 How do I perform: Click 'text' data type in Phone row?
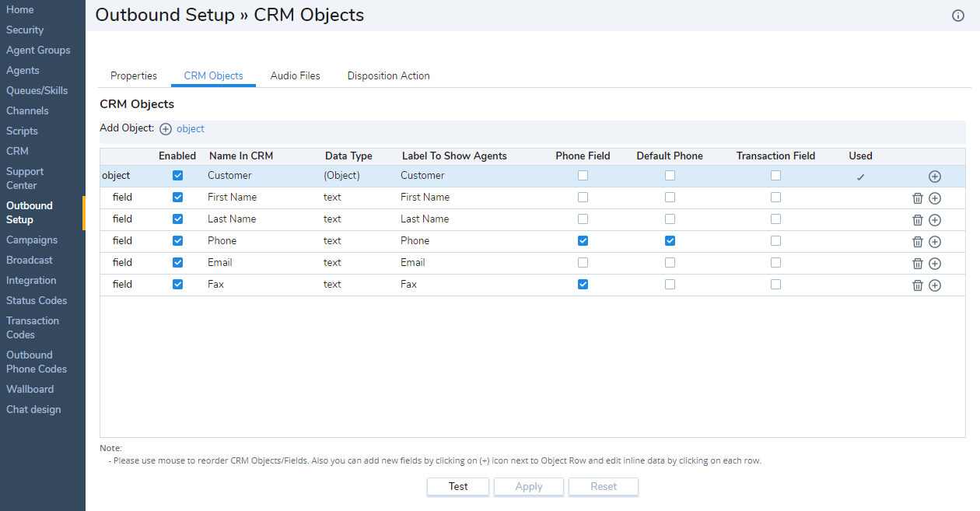pos(332,241)
